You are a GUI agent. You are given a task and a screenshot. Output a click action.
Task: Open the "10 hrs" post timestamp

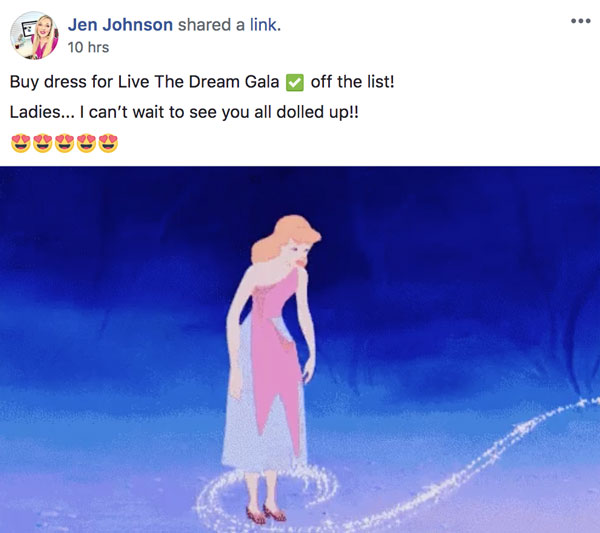coord(88,47)
